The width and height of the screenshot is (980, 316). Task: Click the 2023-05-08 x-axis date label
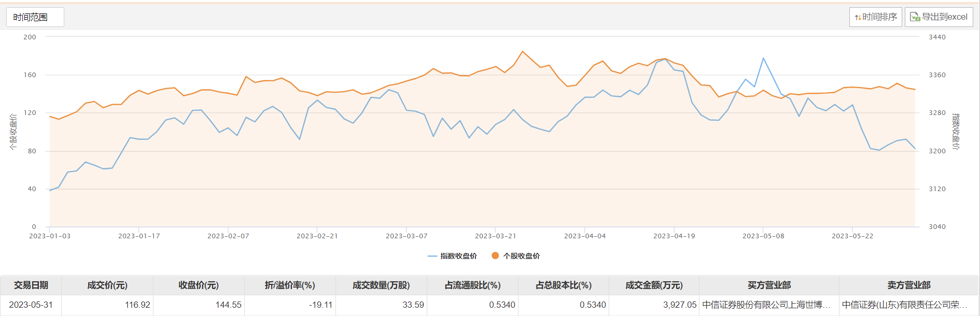(763, 236)
